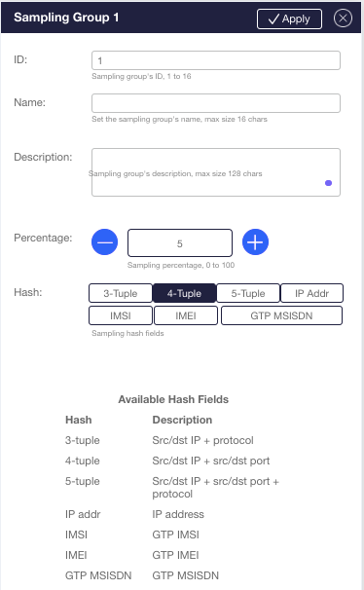Click the Available Hash Fields heading
364x590 pixels.
[173, 399]
